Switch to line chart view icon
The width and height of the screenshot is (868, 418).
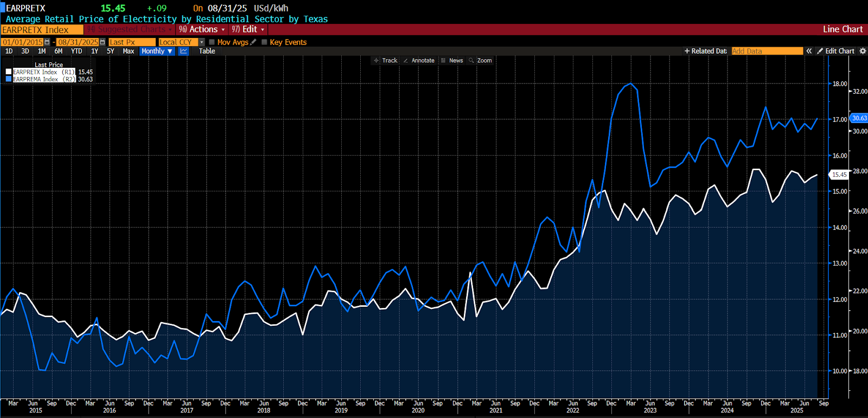tap(184, 51)
